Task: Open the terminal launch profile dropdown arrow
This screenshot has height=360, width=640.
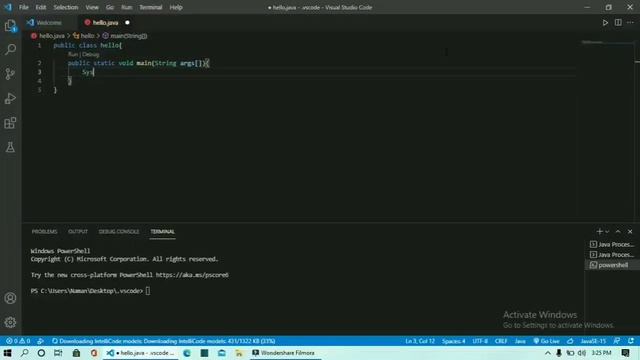Action: point(607,232)
